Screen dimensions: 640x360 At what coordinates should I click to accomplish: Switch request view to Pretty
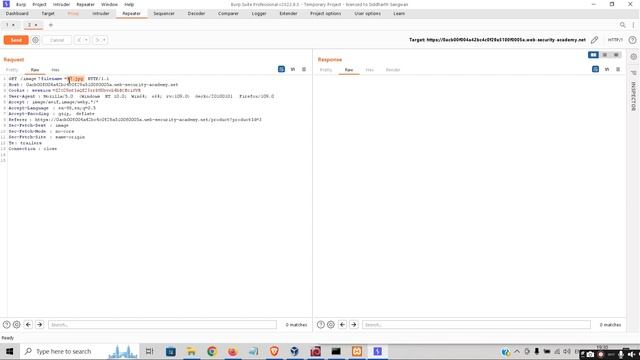12,70
